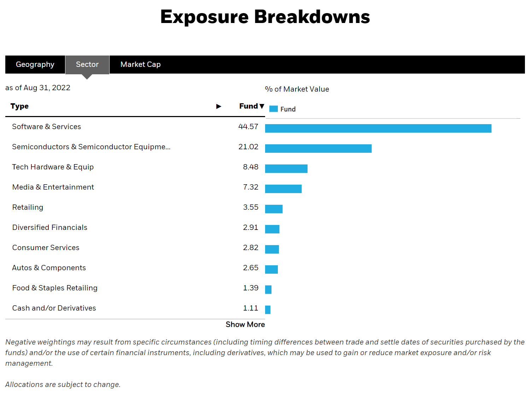Open the Market Cap tab

[140, 64]
